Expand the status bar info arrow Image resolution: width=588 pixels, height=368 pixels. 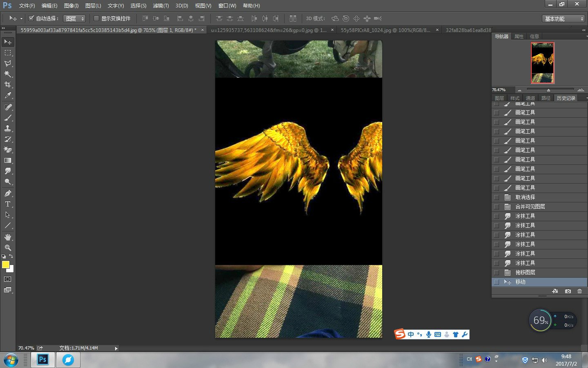pos(116,348)
